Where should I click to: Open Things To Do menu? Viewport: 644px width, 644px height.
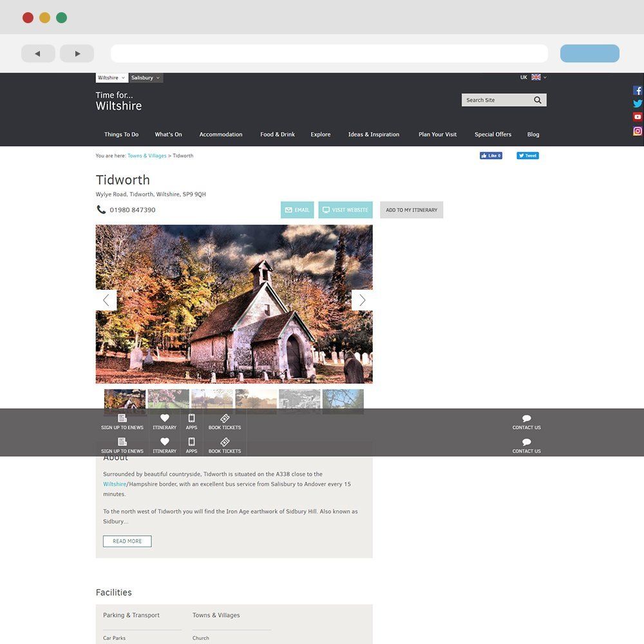pyautogui.click(x=121, y=135)
